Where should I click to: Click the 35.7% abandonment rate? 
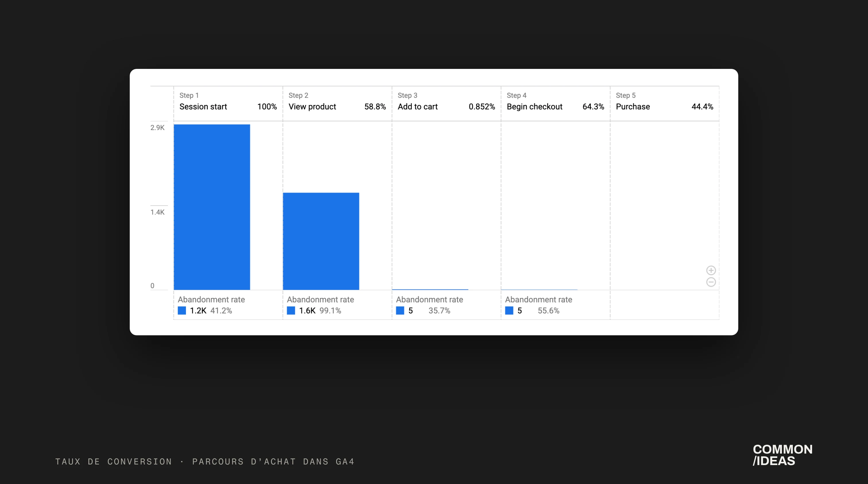(439, 311)
